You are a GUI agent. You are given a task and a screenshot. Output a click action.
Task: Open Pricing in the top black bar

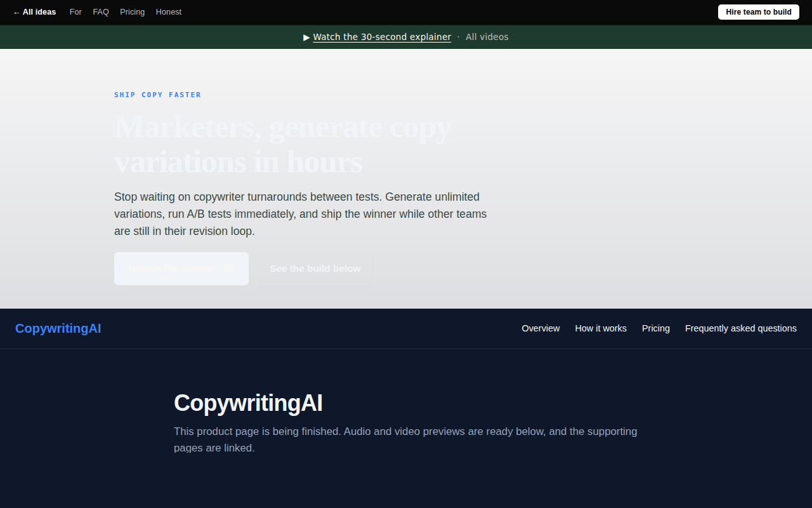click(x=132, y=12)
